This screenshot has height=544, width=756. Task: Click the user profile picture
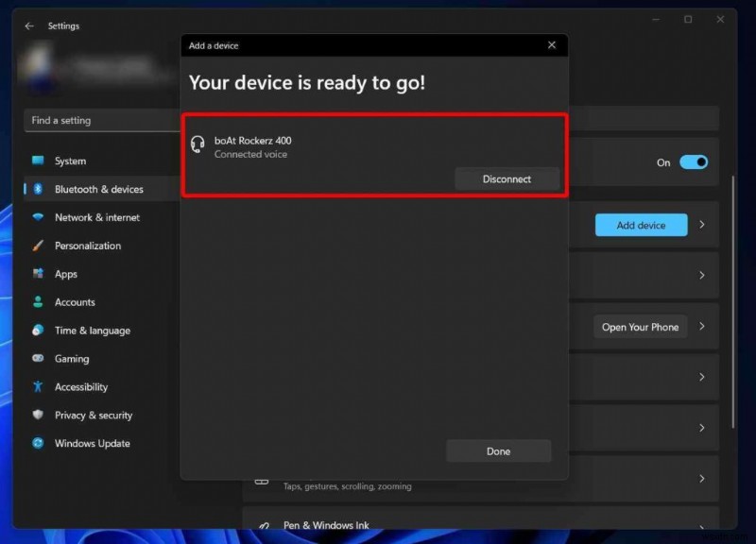click(38, 67)
